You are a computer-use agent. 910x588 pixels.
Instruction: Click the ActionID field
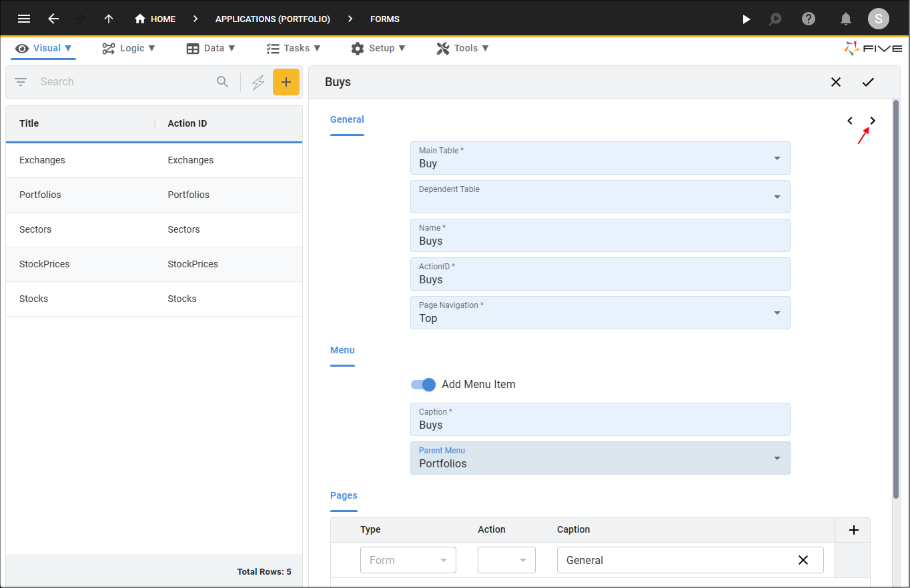(x=600, y=274)
